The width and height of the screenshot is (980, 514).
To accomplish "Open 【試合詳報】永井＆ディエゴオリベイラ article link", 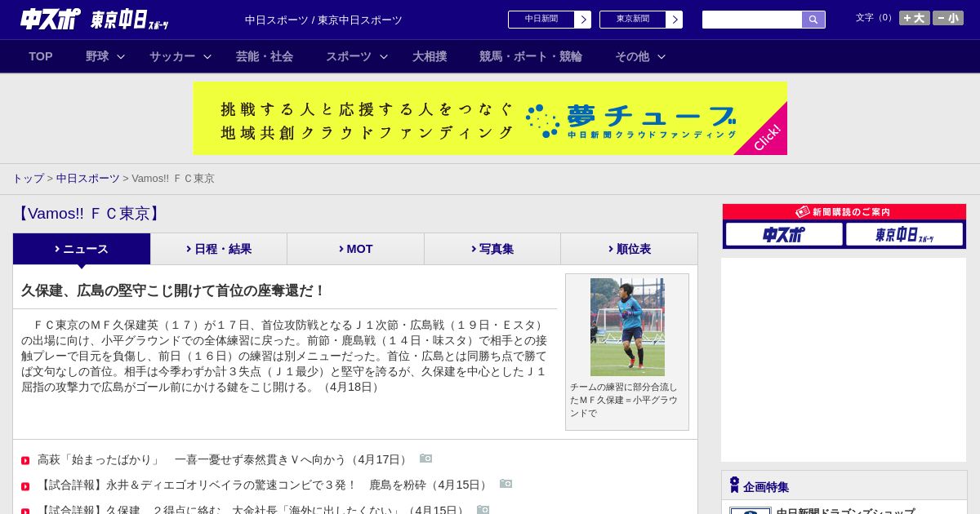I will tap(264, 485).
